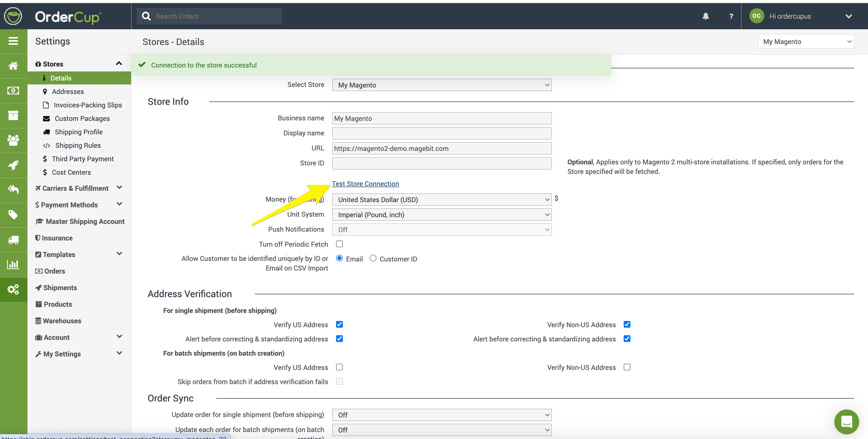Open the Money format currency dropdown

click(442, 200)
